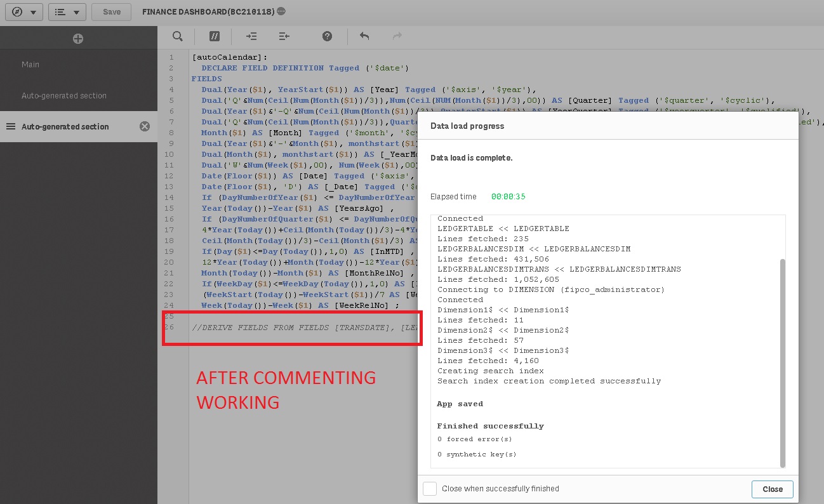Click '0 forced error(s)' log entry
Image resolution: width=824 pixels, height=504 pixels.
pos(475,439)
